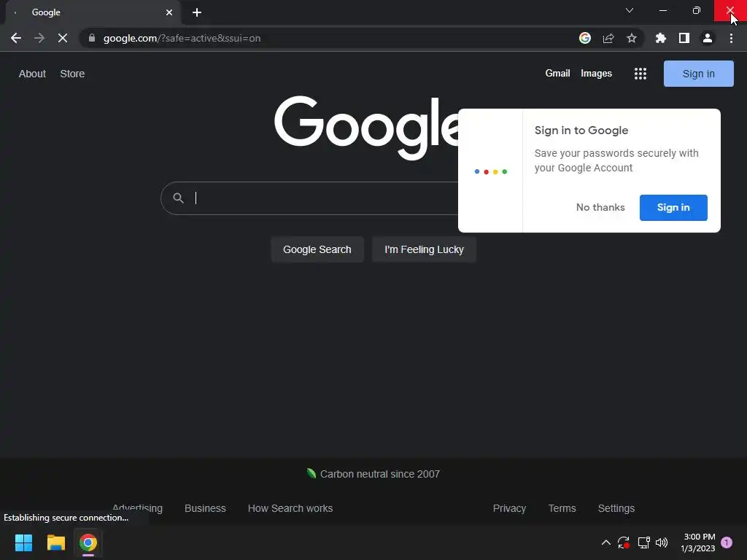Restore down the Chrome window

tap(696, 10)
